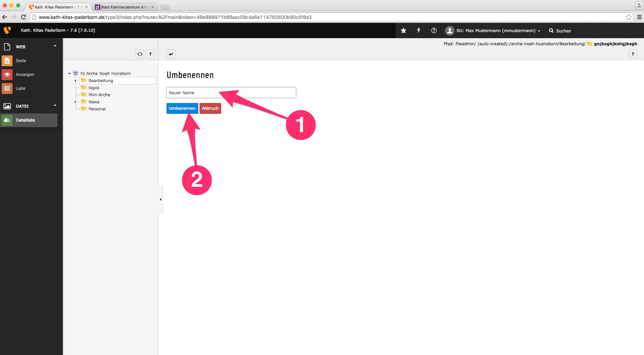This screenshot has width=644, height=355.
Task: Expand the Bearbeitung folder
Action: (x=75, y=81)
